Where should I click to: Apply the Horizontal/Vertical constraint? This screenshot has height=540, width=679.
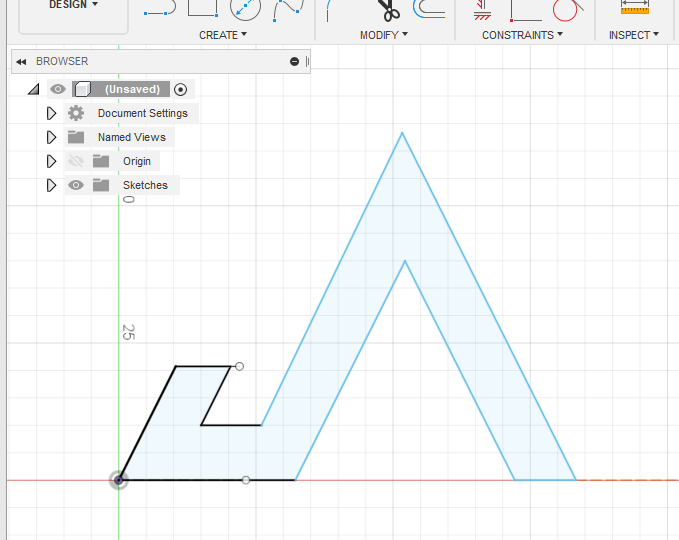(482, 10)
